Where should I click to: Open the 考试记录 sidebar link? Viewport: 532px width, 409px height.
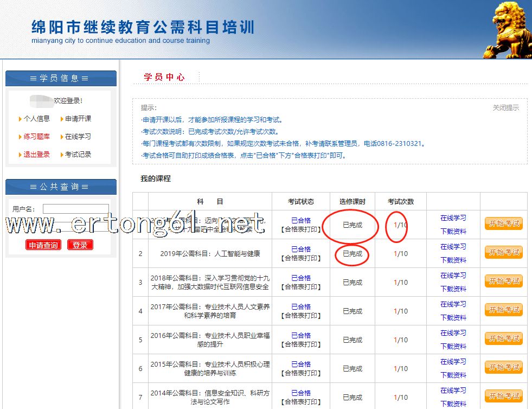(78, 155)
